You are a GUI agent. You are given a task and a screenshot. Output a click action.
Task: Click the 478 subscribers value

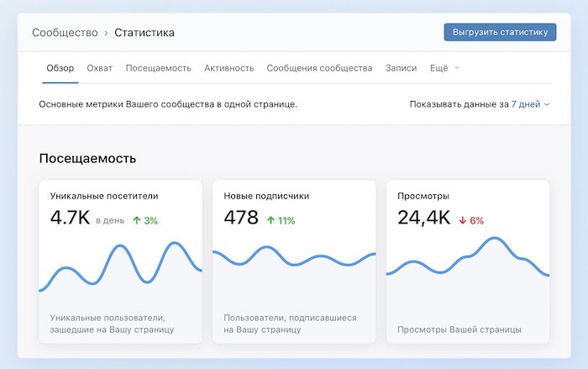[x=241, y=218]
